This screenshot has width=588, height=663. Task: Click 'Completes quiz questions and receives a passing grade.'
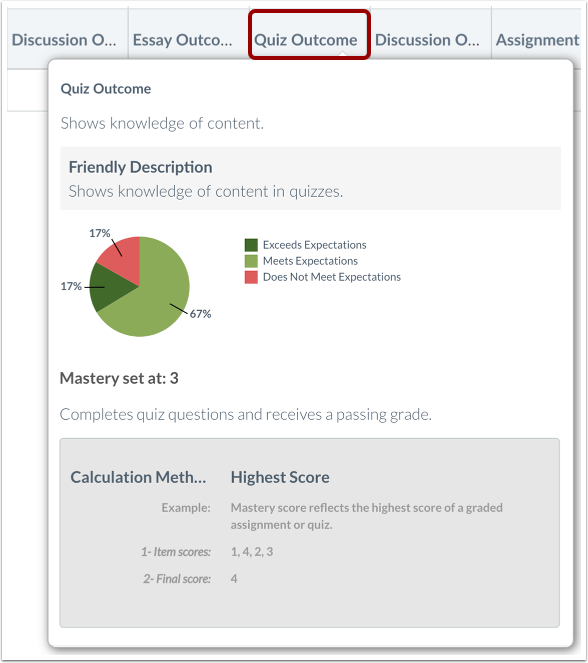click(246, 414)
